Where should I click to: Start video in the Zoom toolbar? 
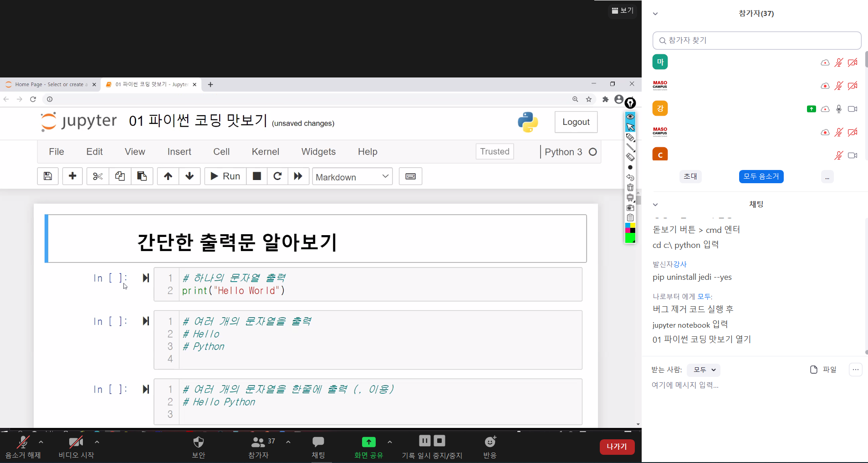[76, 446]
